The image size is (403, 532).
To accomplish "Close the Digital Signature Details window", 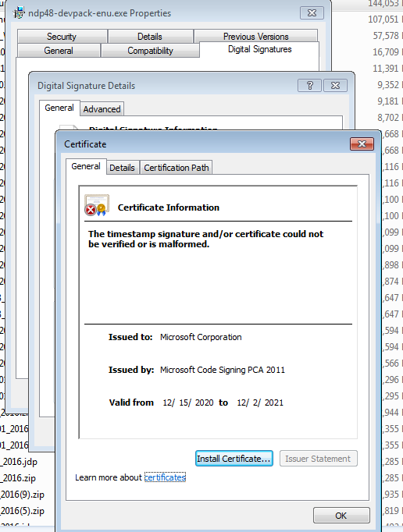I will click(335, 86).
